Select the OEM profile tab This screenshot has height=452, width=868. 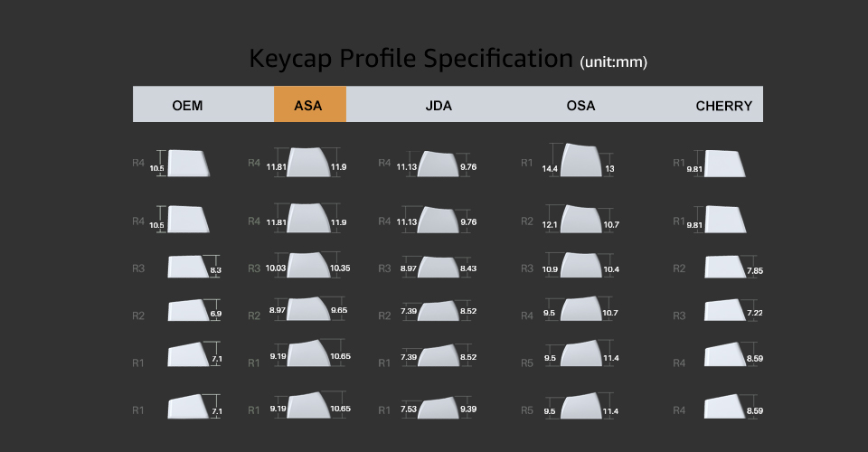pos(187,105)
